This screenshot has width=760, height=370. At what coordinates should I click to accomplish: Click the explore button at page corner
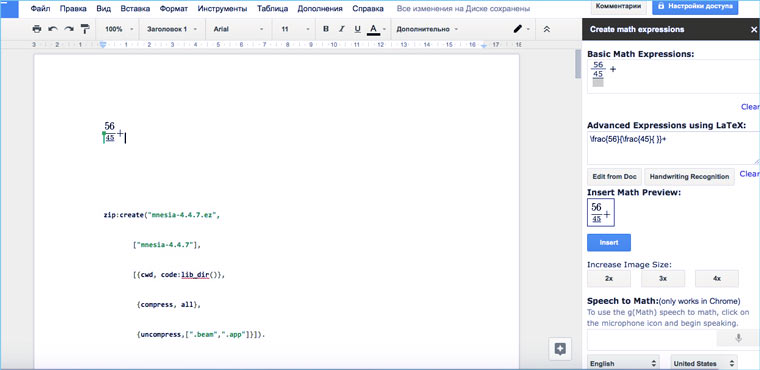point(560,349)
